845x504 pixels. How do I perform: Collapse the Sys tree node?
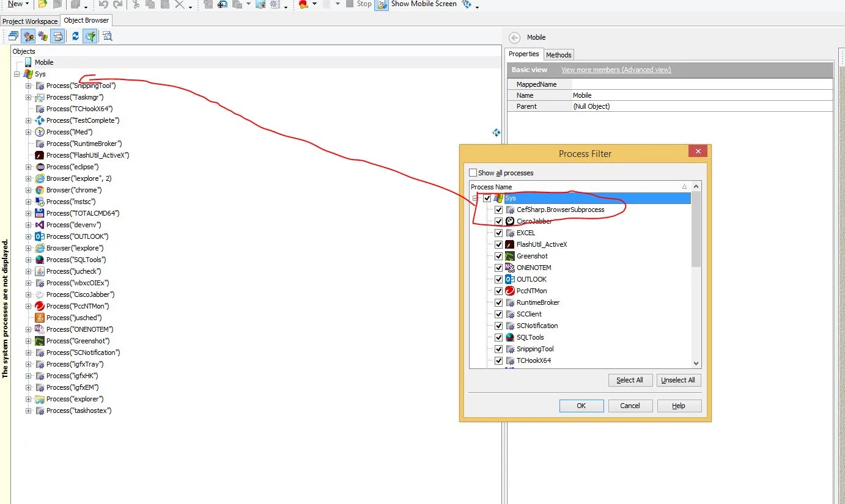click(17, 74)
